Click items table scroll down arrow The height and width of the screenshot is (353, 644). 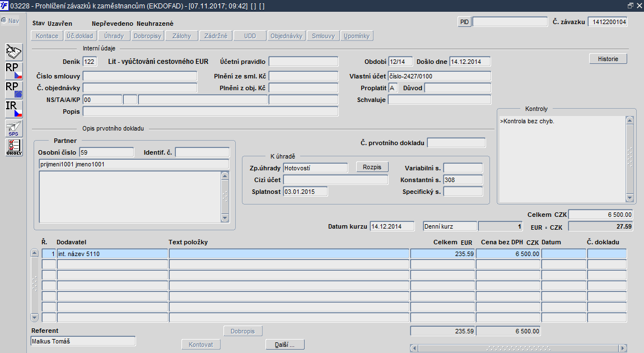click(x=35, y=317)
